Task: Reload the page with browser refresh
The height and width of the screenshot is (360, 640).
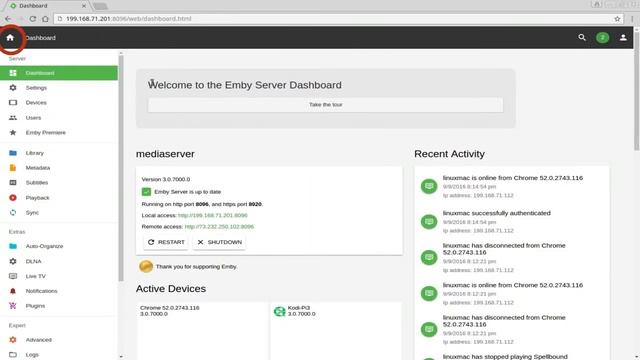Action: [x=33, y=19]
